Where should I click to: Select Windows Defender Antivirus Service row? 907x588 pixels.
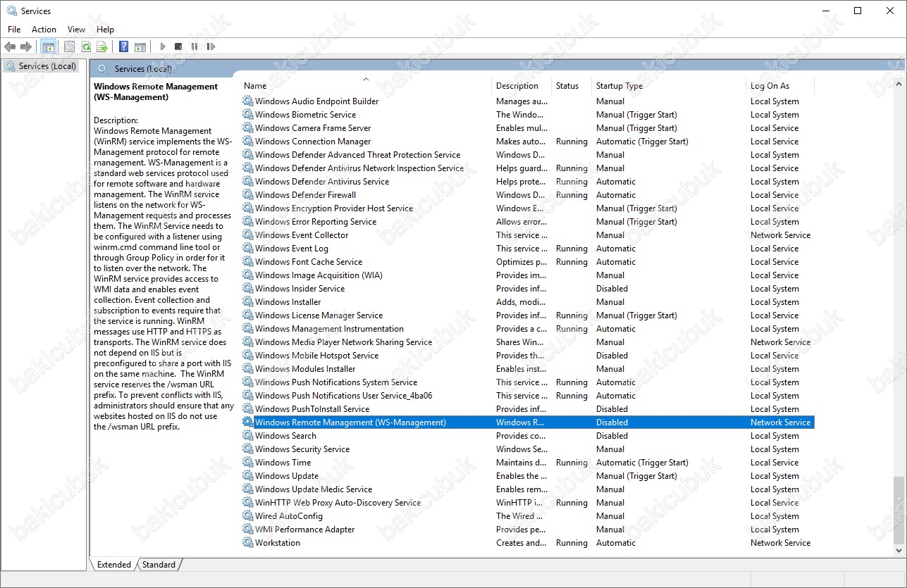coord(528,182)
